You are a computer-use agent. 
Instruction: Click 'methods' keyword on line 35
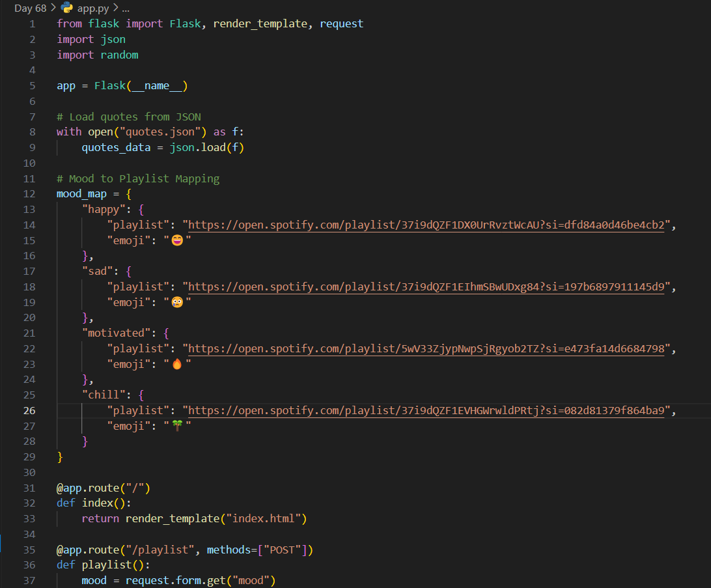tap(229, 550)
